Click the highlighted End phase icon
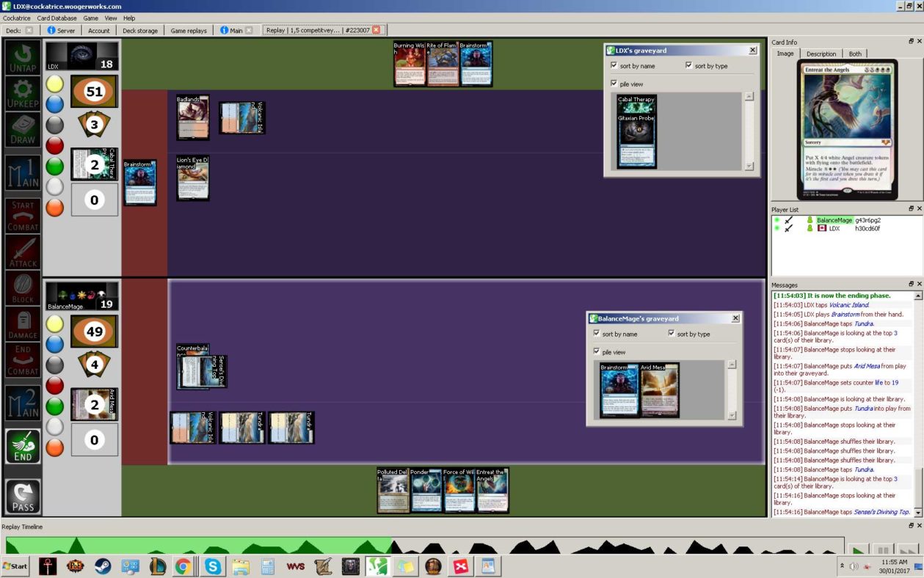Screen dimensions: 924x578 pyautogui.click(x=23, y=446)
